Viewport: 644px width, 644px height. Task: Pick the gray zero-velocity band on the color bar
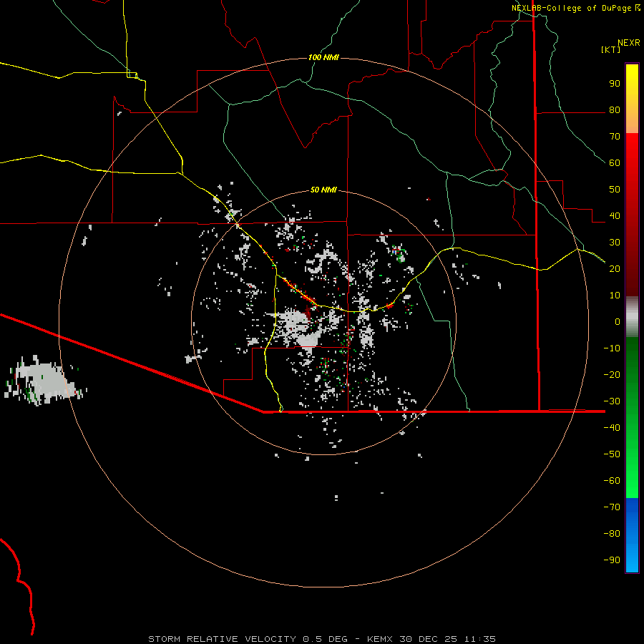(632, 317)
